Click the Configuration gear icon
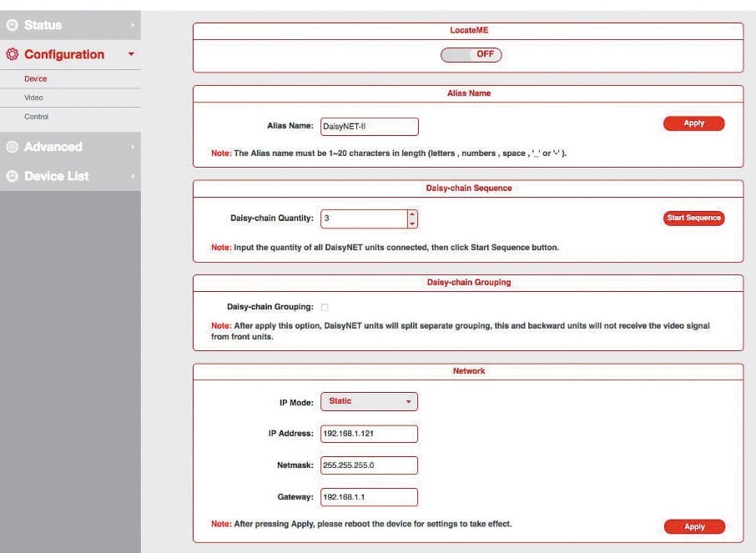The height and width of the screenshot is (553, 756). tap(12, 54)
